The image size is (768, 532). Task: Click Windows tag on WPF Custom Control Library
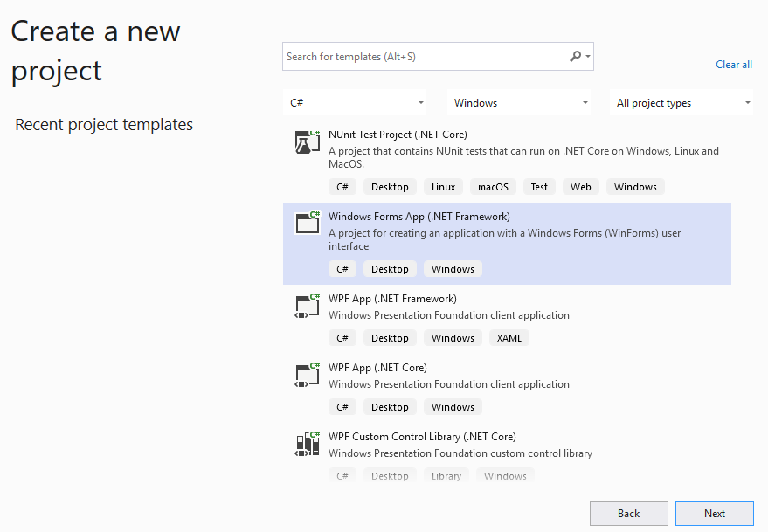coord(505,475)
